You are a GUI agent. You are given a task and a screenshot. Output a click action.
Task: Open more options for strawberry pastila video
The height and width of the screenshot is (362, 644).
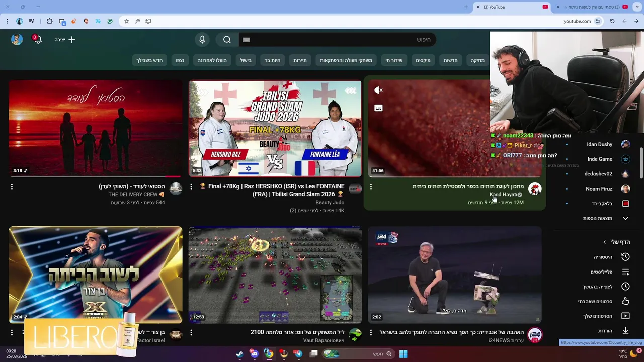click(371, 187)
